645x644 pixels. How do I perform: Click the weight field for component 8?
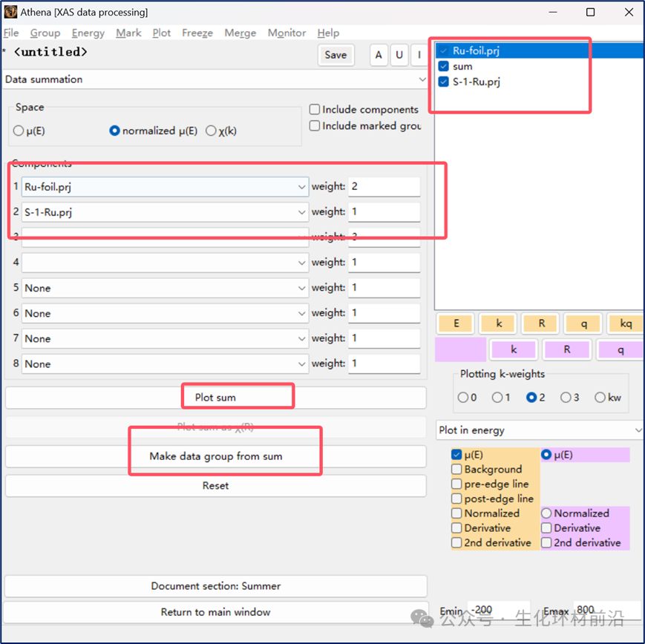(384, 364)
